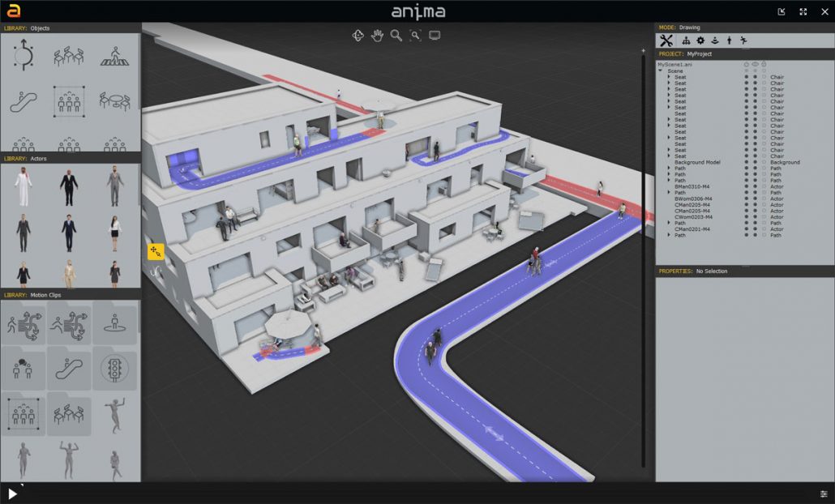Open the escalator motion clips folder
Image resolution: width=835 pixels, height=504 pixels.
coord(69,369)
